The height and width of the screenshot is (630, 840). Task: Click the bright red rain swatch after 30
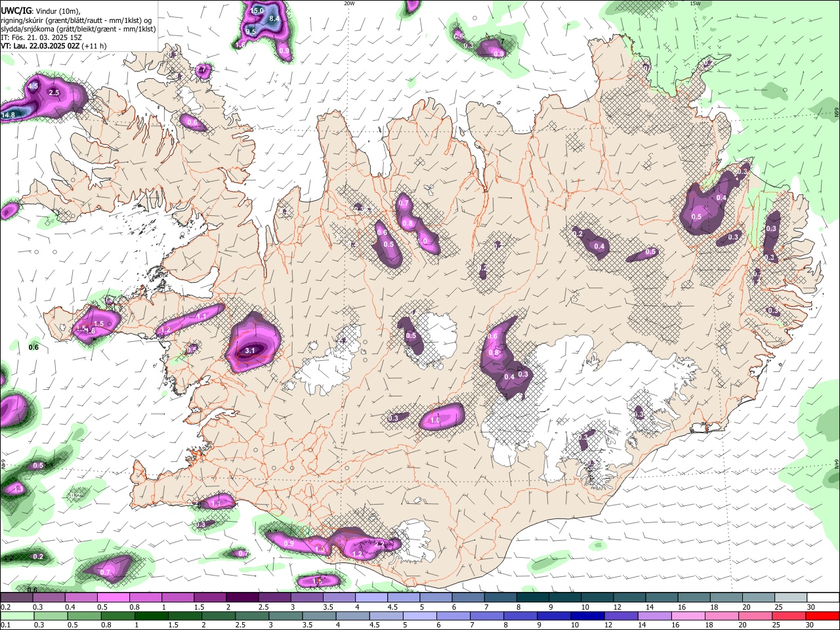click(x=823, y=616)
